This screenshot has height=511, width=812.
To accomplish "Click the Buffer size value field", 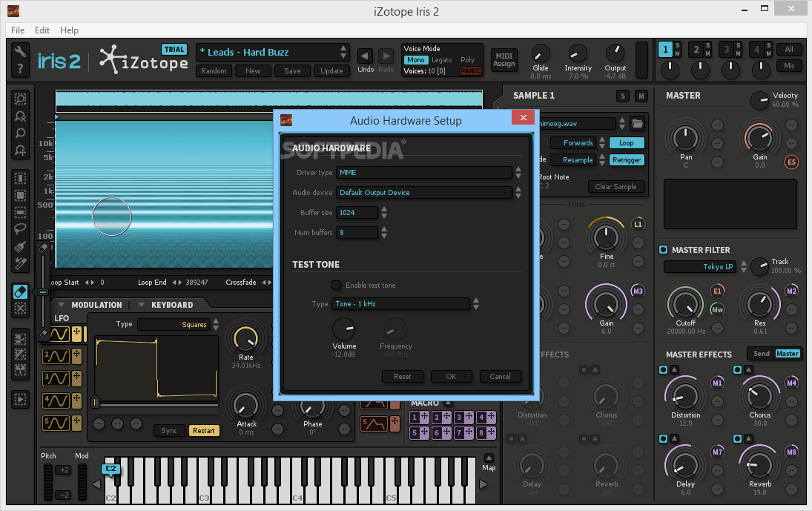I will click(x=357, y=213).
